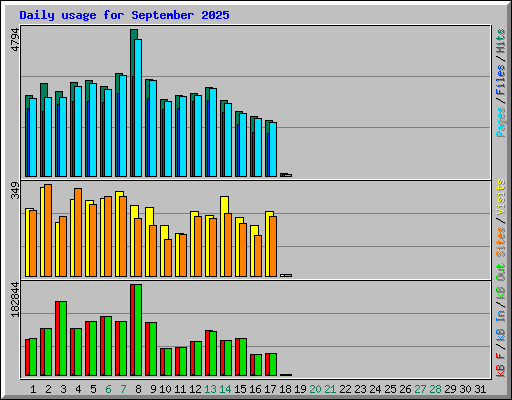Image resolution: width=512 pixels, height=400 pixels.
Task: Click day 16 green kB bar
Action: point(258,365)
